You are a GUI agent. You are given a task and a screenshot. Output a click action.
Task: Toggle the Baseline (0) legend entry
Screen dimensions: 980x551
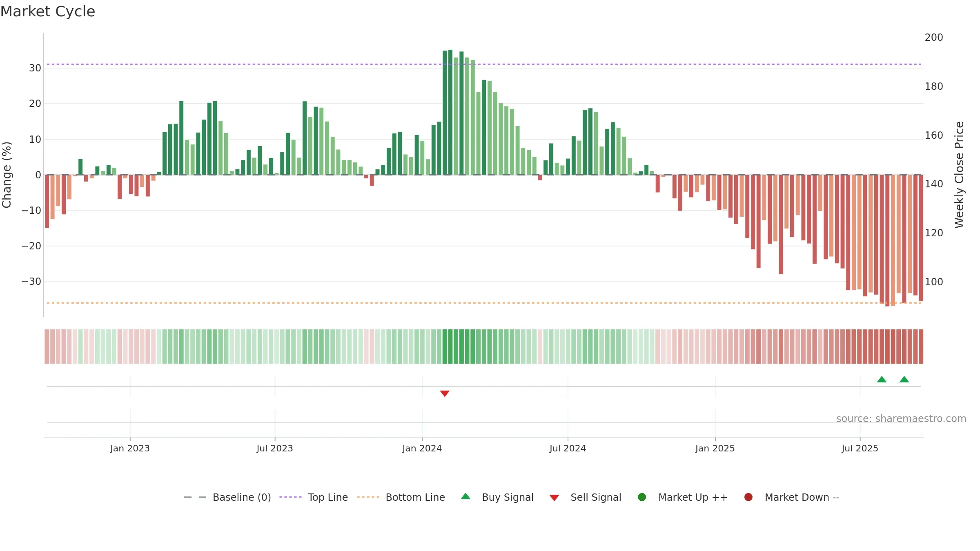coord(227,497)
